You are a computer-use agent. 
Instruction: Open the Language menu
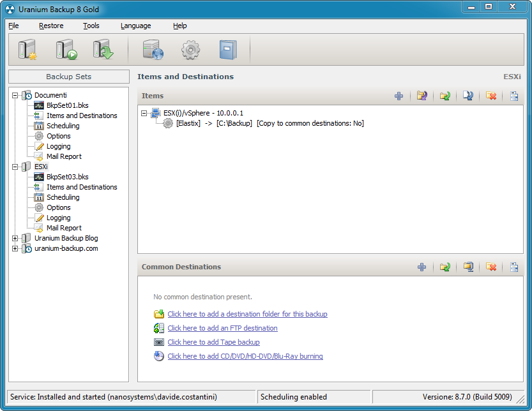pyautogui.click(x=135, y=26)
